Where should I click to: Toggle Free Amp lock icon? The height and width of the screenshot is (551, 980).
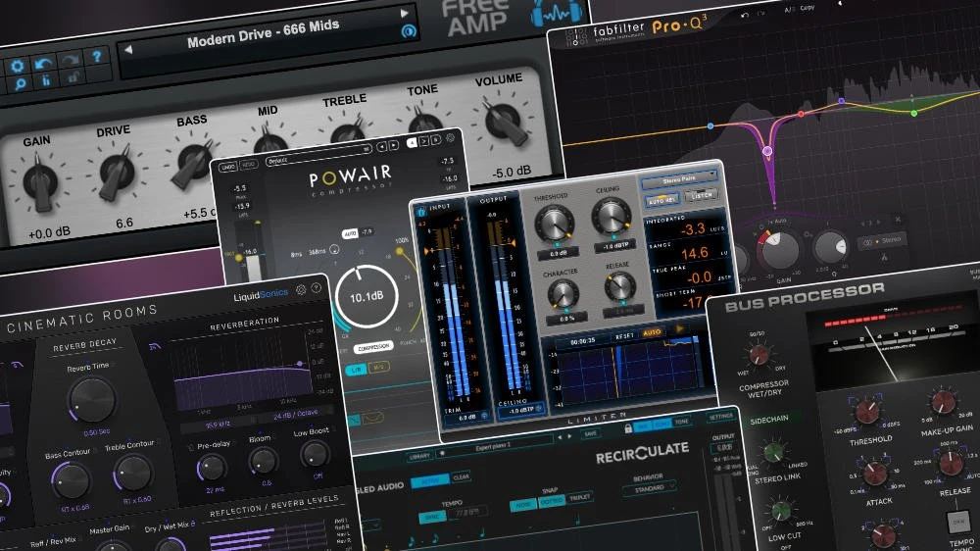click(x=73, y=77)
